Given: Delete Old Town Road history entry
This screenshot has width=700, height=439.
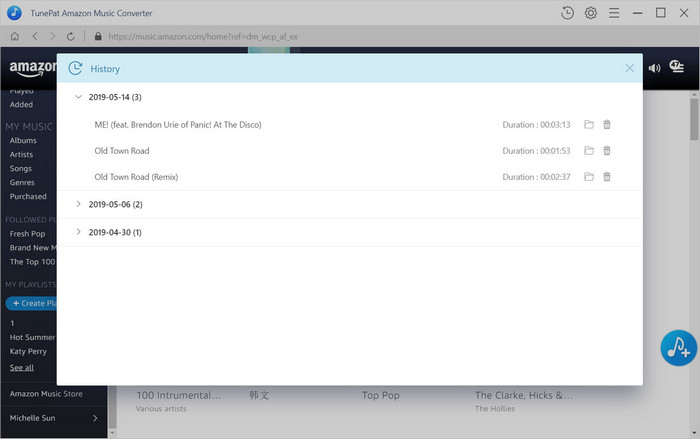Looking at the screenshot, I should [x=607, y=151].
